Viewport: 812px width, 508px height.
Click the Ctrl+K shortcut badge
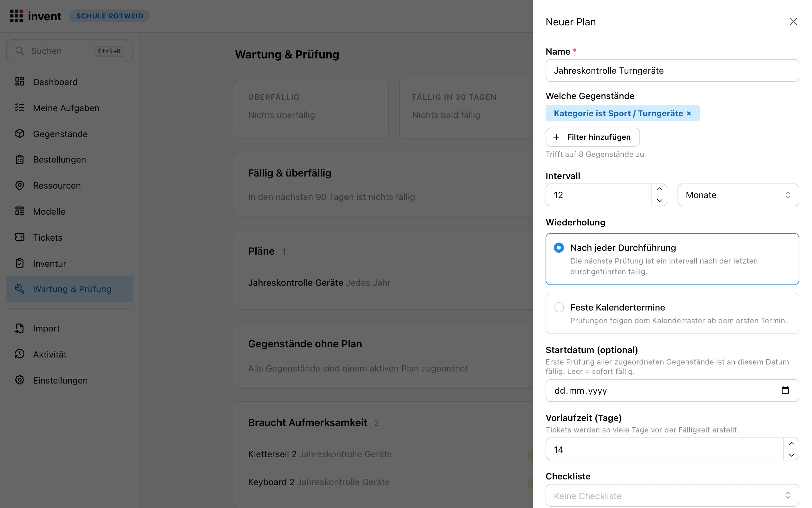tap(109, 51)
